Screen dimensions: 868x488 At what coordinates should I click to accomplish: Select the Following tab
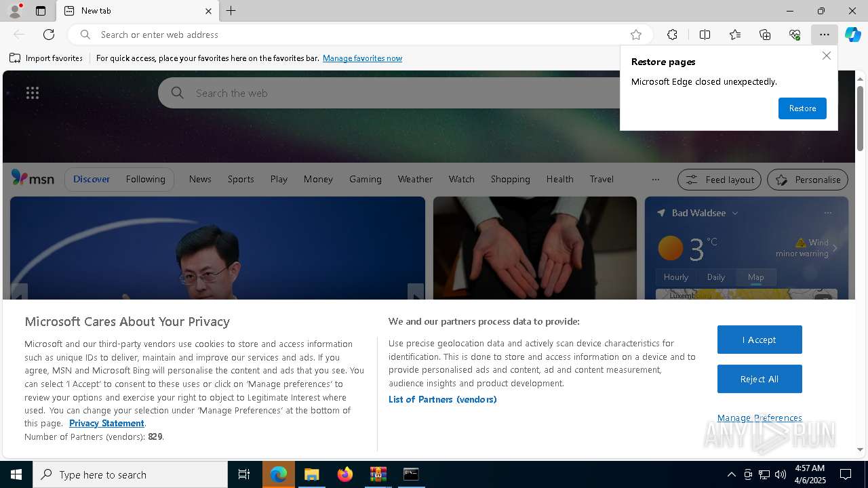pos(145,179)
